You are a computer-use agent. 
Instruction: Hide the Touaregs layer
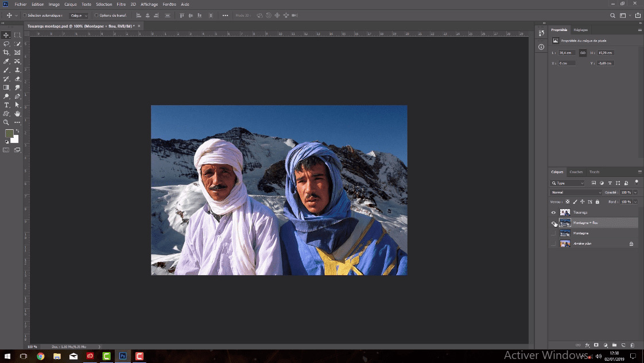[x=553, y=213]
